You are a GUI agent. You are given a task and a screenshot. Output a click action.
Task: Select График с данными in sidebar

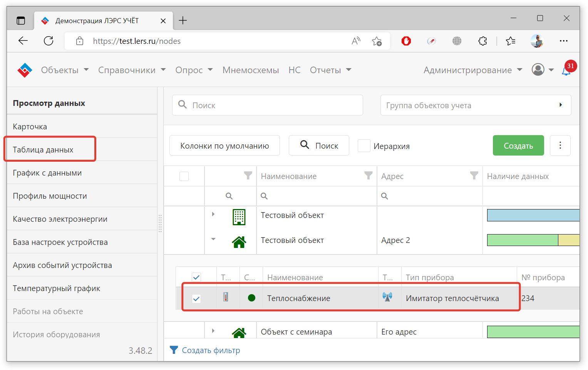tap(47, 173)
